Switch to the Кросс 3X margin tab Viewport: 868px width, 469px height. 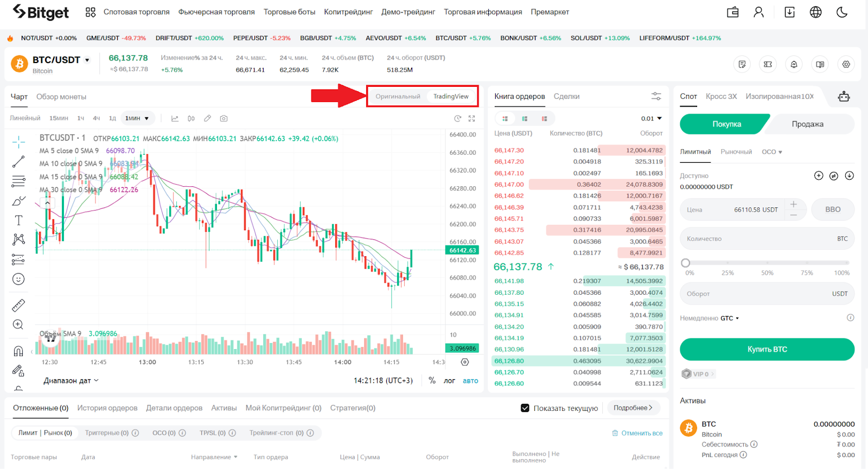(721, 96)
